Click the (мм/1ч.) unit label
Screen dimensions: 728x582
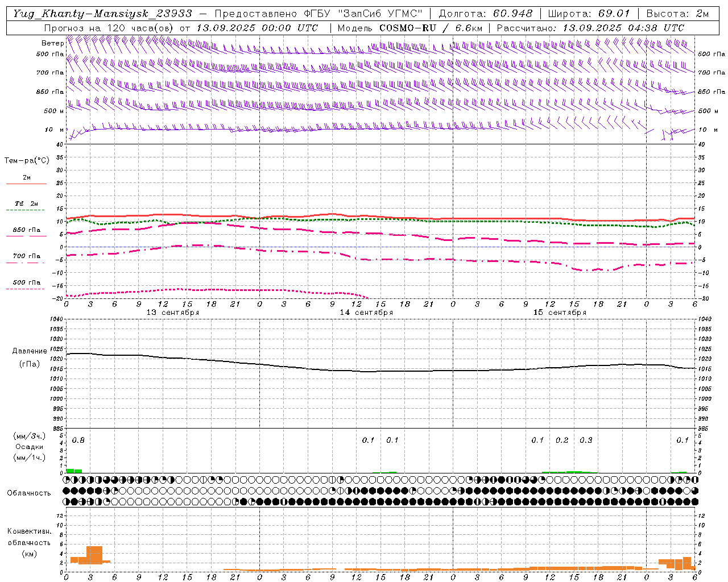point(29,458)
